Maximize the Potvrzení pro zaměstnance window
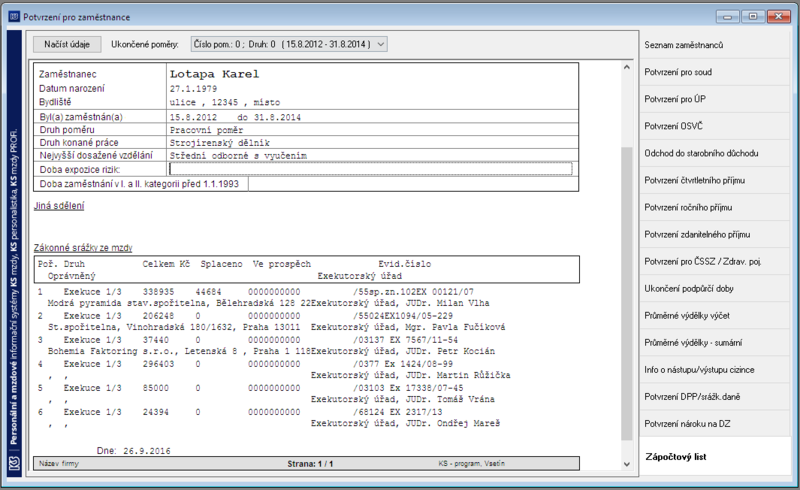 (753, 17)
